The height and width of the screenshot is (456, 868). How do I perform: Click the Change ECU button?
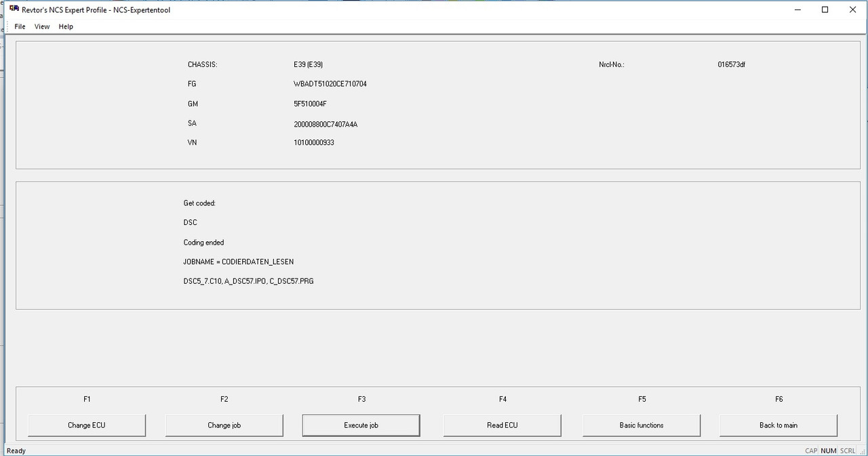[87, 426]
